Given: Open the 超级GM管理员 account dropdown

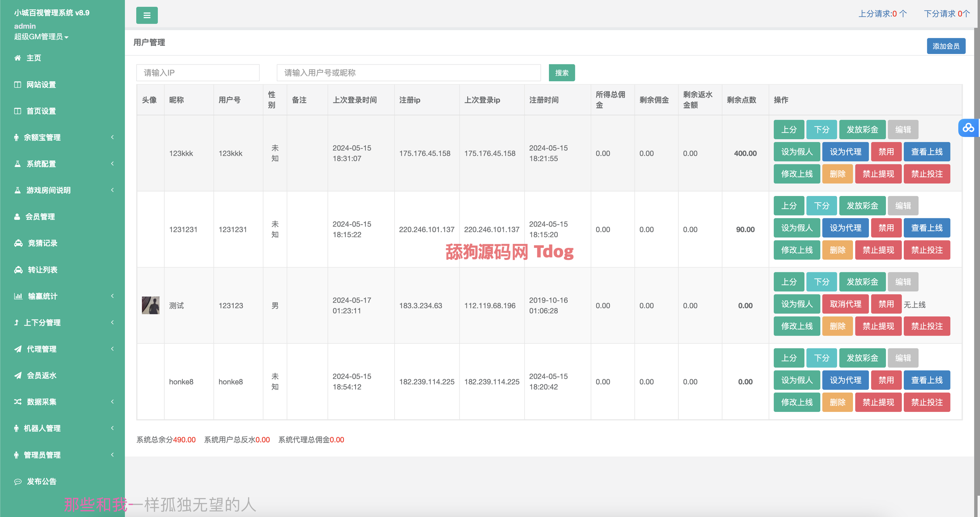Looking at the screenshot, I should [41, 37].
